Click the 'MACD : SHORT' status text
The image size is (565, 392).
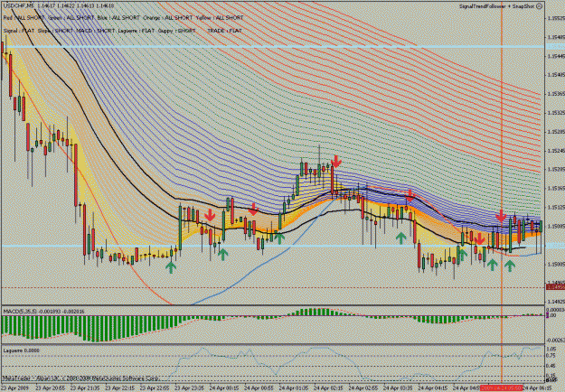coord(95,31)
